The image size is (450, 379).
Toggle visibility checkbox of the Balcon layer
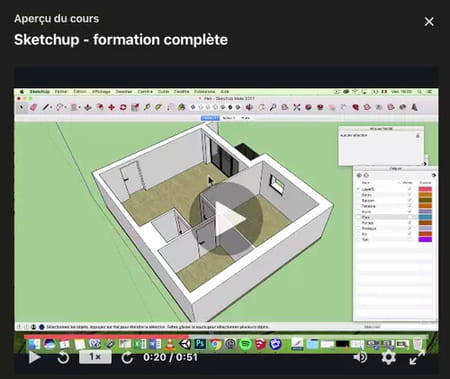click(410, 200)
